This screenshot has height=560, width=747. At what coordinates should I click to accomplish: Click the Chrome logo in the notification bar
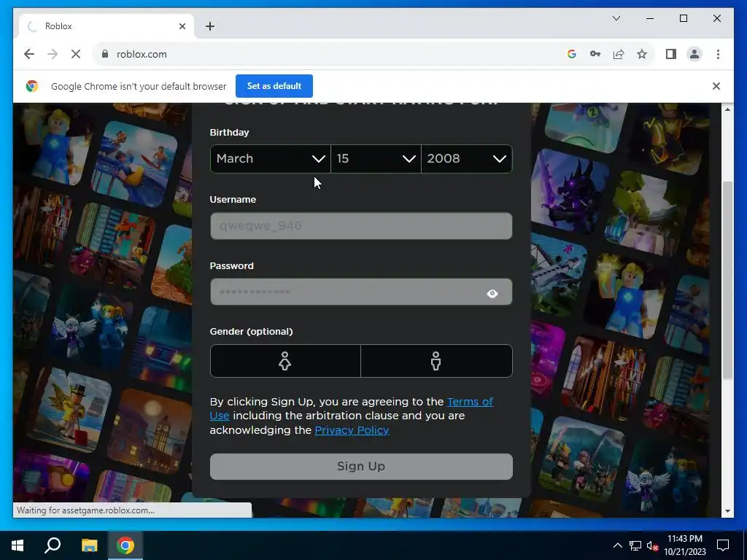click(32, 86)
